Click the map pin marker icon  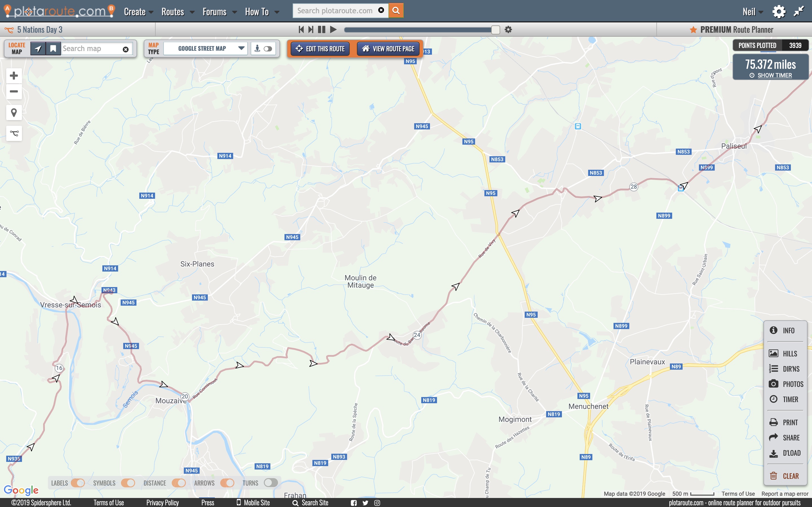(14, 113)
